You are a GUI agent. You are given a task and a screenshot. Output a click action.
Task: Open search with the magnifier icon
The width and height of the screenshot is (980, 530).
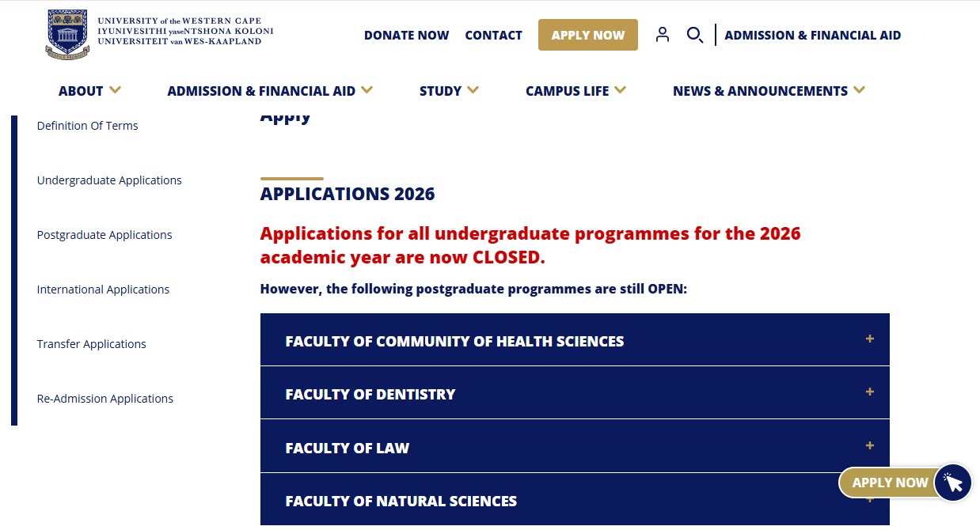[x=694, y=35]
